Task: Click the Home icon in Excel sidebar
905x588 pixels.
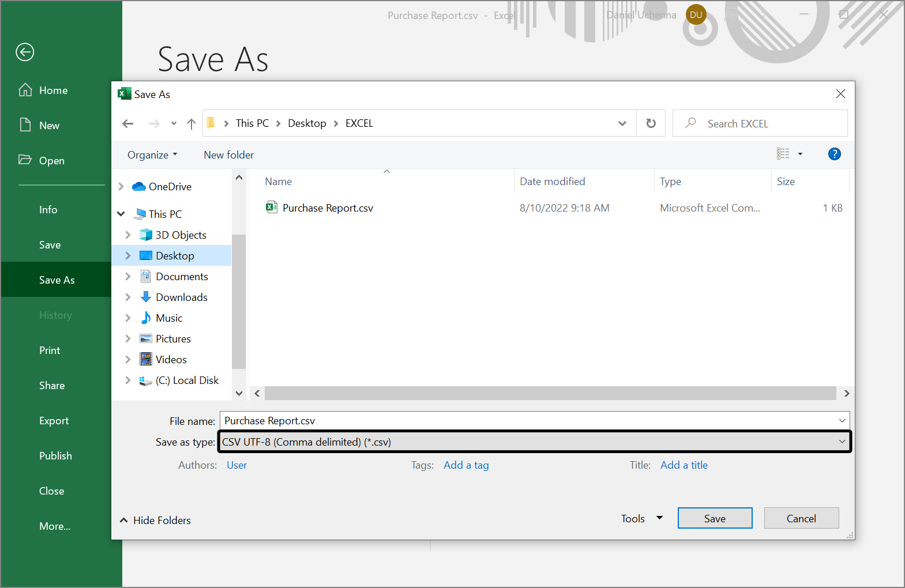Action: (25, 90)
